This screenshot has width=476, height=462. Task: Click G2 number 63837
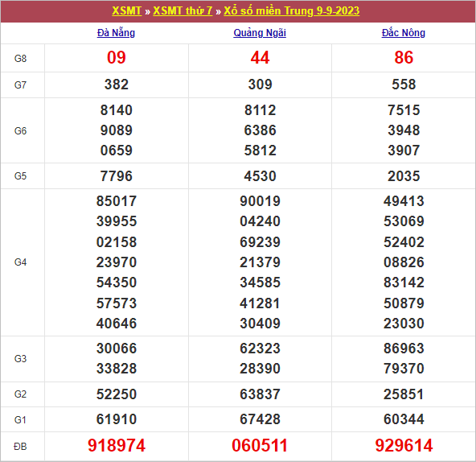coord(261,394)
